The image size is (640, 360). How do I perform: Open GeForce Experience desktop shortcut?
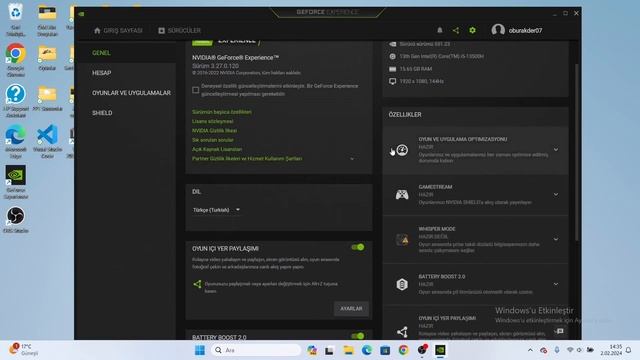point(16,182)
